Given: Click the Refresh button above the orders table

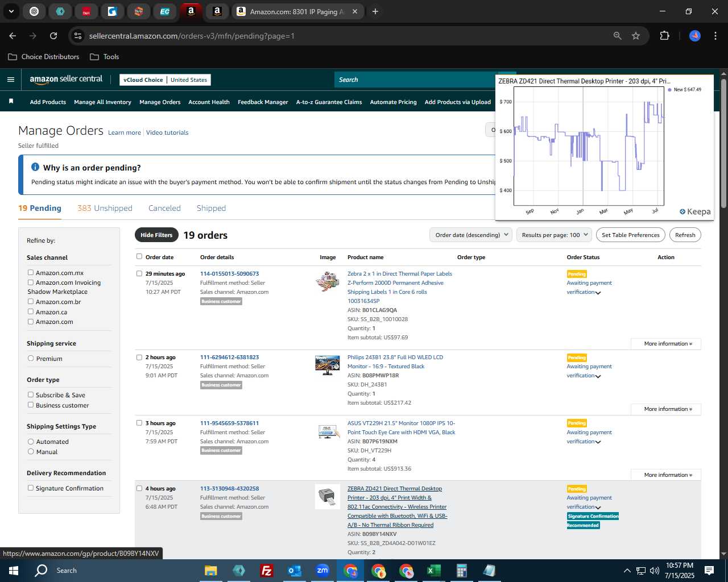Looking at the screenshot, I should pos(685,235).
